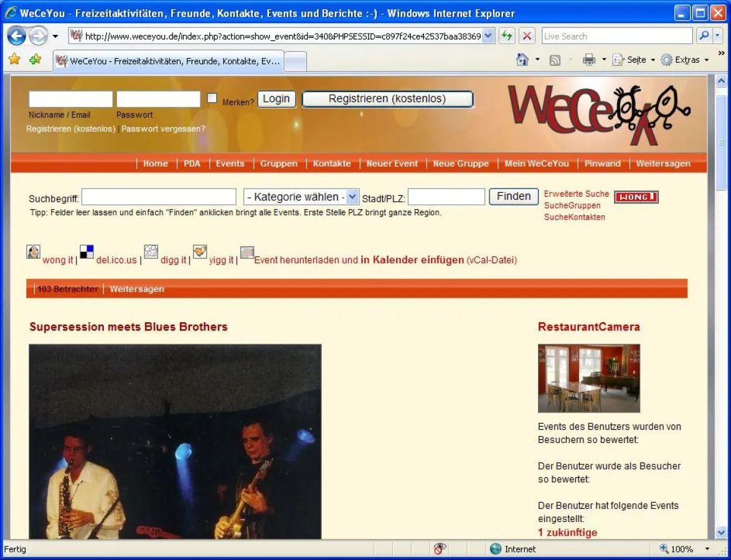
Task: Download event via the vCal calendar icon
Action: point(247,253)
